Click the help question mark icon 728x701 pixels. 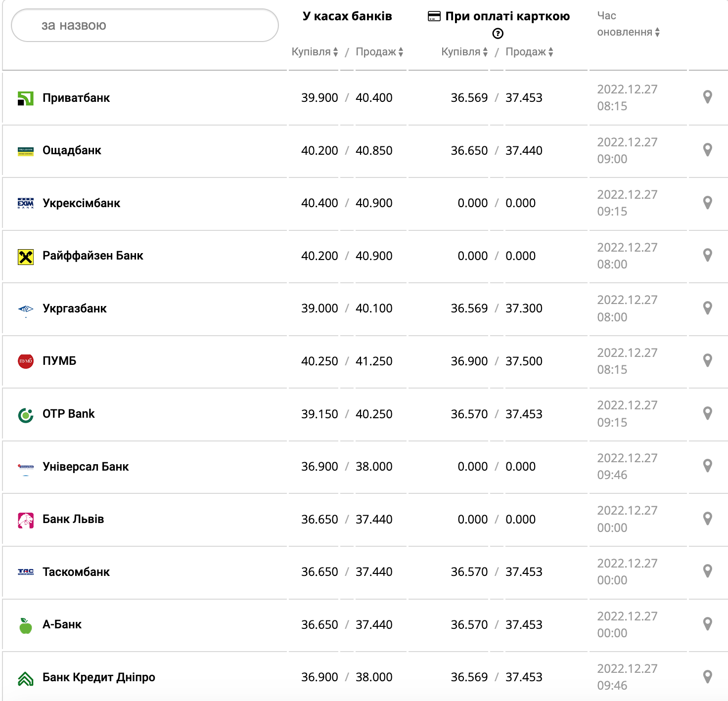pyautogui.click(x=498, y=34)
